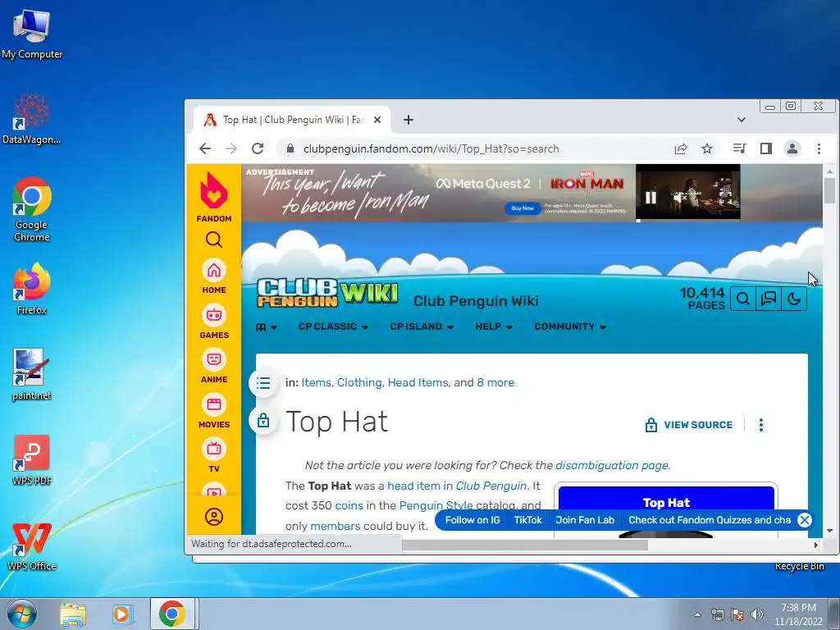This screenshot has height=630, width=840.
Task: Select the paint.net desktop shortcut
Action: coord(32,374)
